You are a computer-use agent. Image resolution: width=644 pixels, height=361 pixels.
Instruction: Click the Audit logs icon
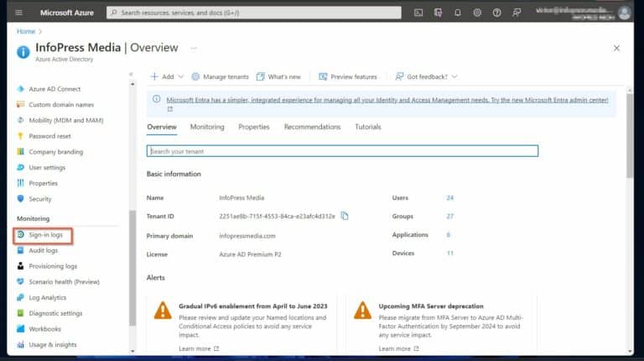(20, 250)
